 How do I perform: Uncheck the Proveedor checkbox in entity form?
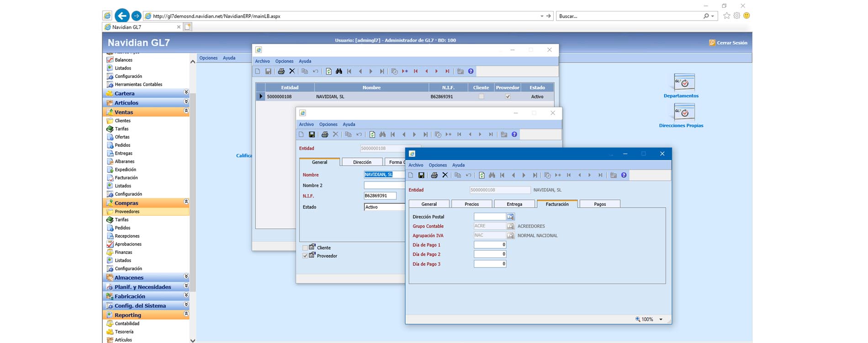pos(305,256)
